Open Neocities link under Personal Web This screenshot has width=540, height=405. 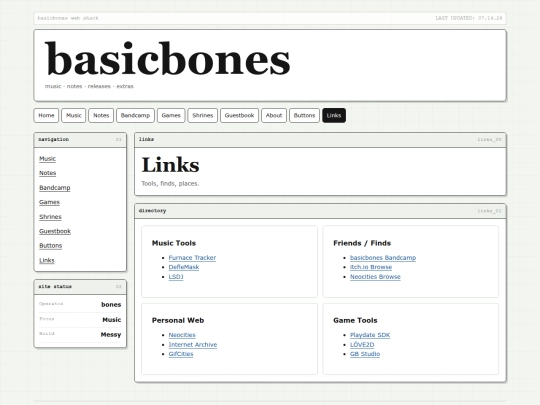click(182, 335)
